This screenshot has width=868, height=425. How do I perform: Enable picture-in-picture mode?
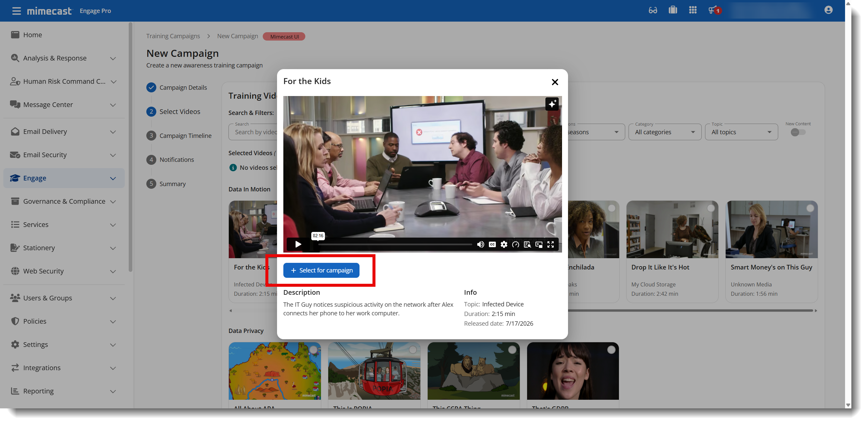pos(538,244)
